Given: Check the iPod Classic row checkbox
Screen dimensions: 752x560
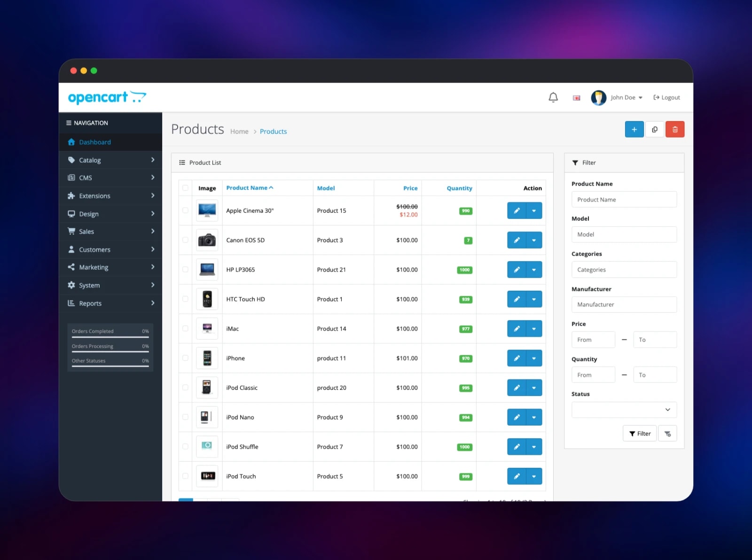Looking at the screenshot, I should [x=185, y=388].
